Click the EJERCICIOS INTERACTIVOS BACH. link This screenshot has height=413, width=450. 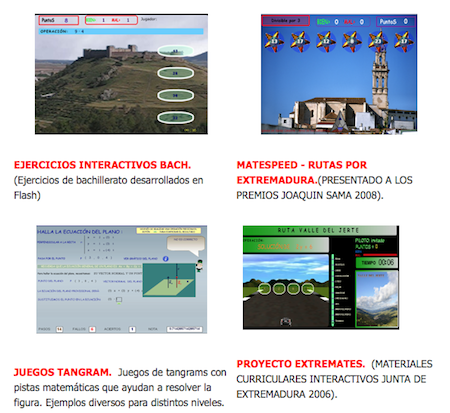[x=102, y=165]
